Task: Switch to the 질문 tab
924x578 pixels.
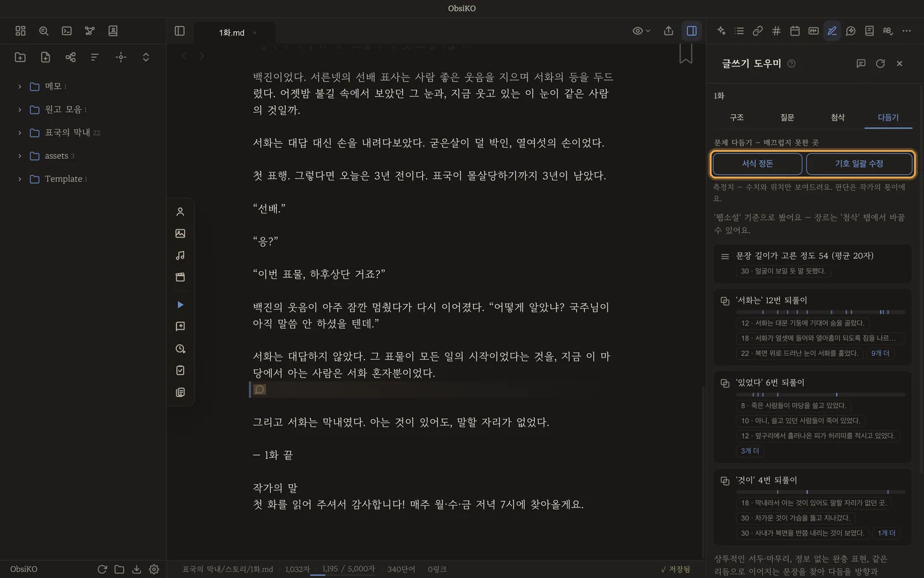Action: click(787, 117)
